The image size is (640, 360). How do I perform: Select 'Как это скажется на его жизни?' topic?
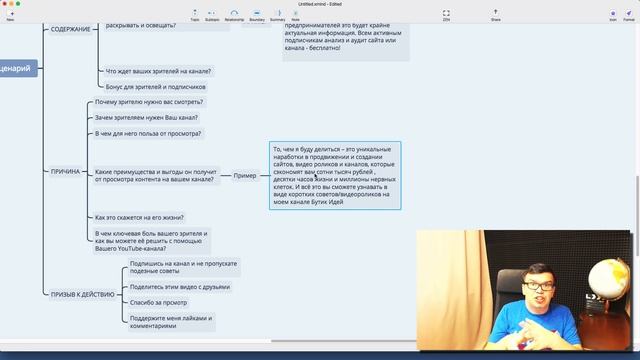tap(139, 218)
